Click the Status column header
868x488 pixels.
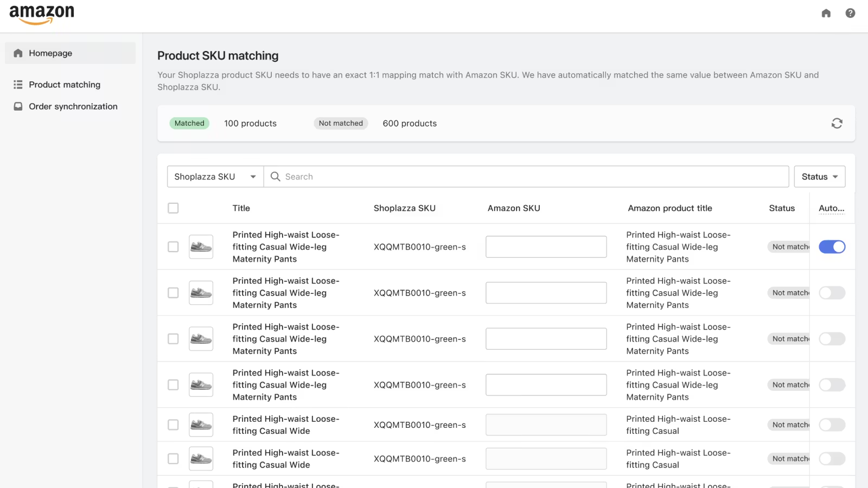pyautogui.click(x=782, y=208)
